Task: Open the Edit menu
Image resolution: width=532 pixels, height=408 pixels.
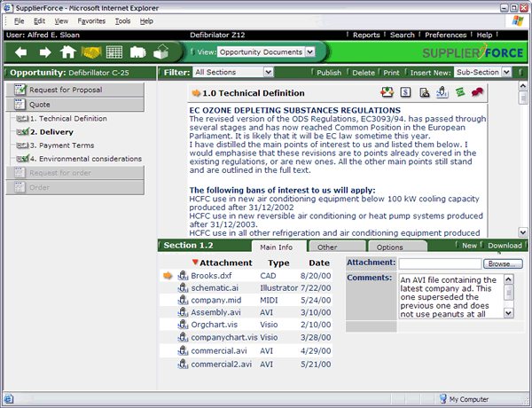Action: point(39,21)
